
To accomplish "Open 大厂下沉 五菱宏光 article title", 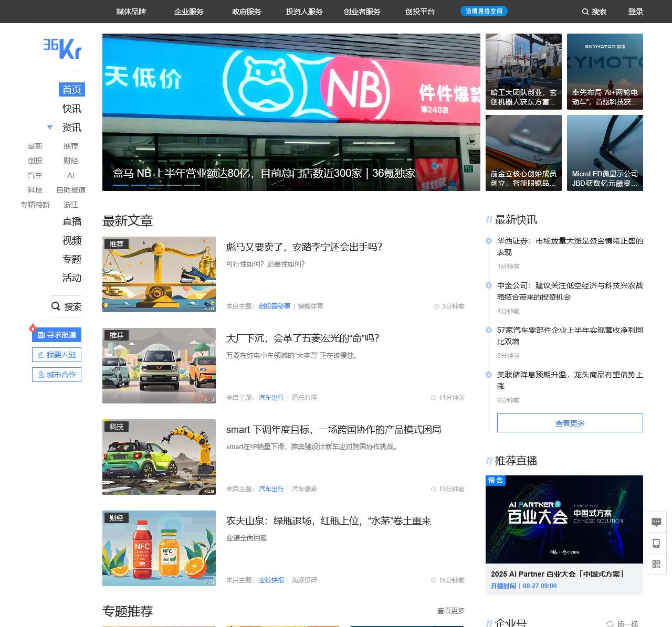I will pos(303,338).
